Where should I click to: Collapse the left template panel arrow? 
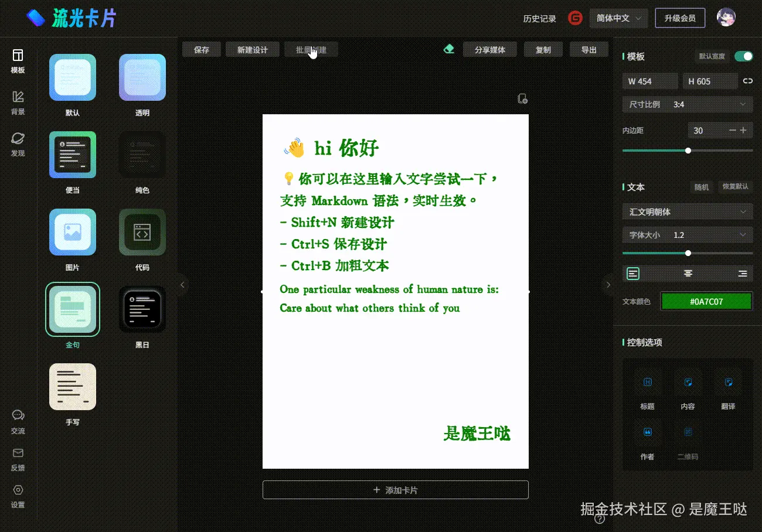182,285
